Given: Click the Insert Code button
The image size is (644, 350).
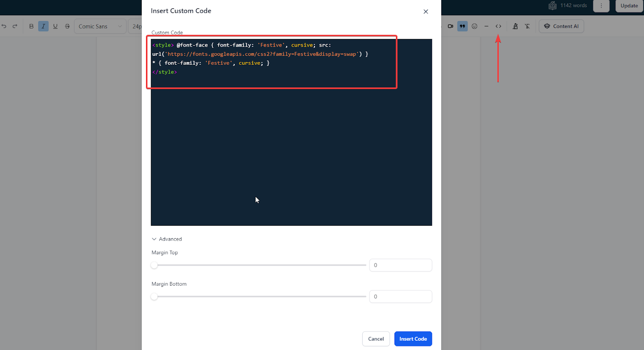Looking at the screenshot, I should 413,339.
